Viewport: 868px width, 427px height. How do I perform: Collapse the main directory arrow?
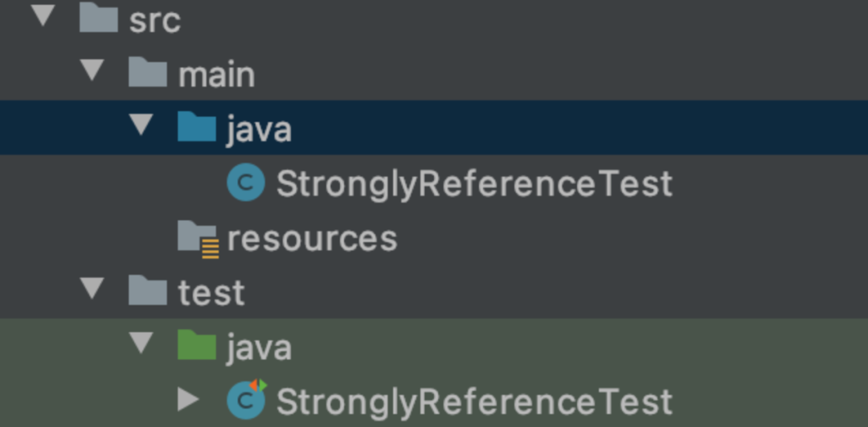click(x=92, y=70)
